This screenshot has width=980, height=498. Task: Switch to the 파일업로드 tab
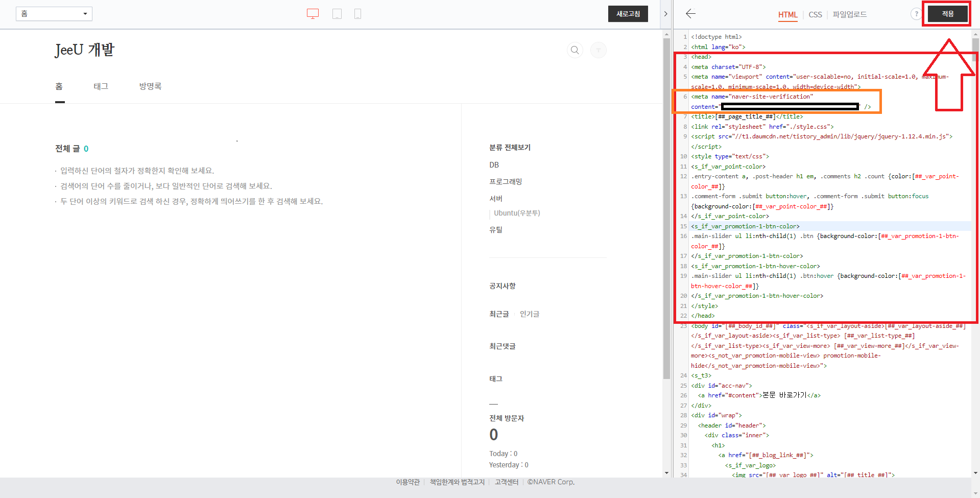point(850,15)
